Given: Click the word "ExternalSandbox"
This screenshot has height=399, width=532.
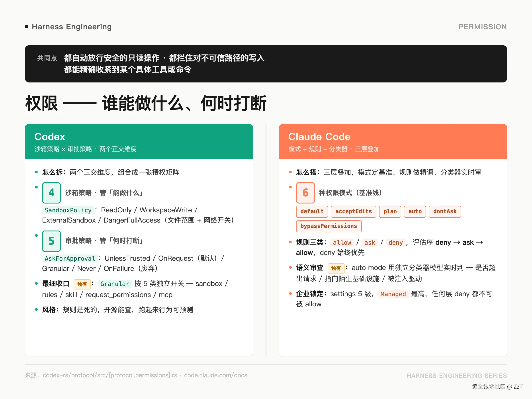Looking at the screenshot, I should [69, 220].
